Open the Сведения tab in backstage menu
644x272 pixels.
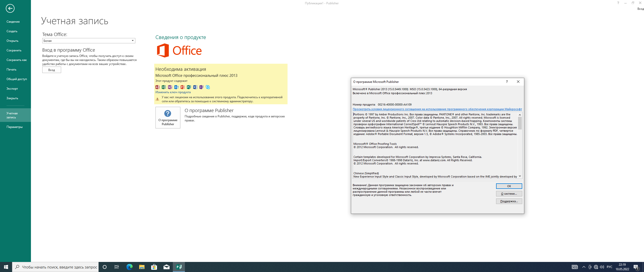coord(15,22)
